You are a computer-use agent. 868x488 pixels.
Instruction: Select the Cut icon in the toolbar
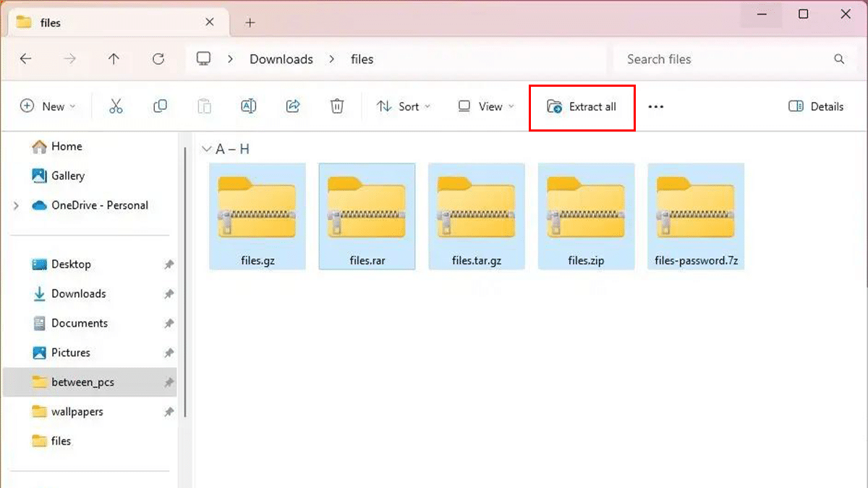pyautogui.click(x=116, y=106)
